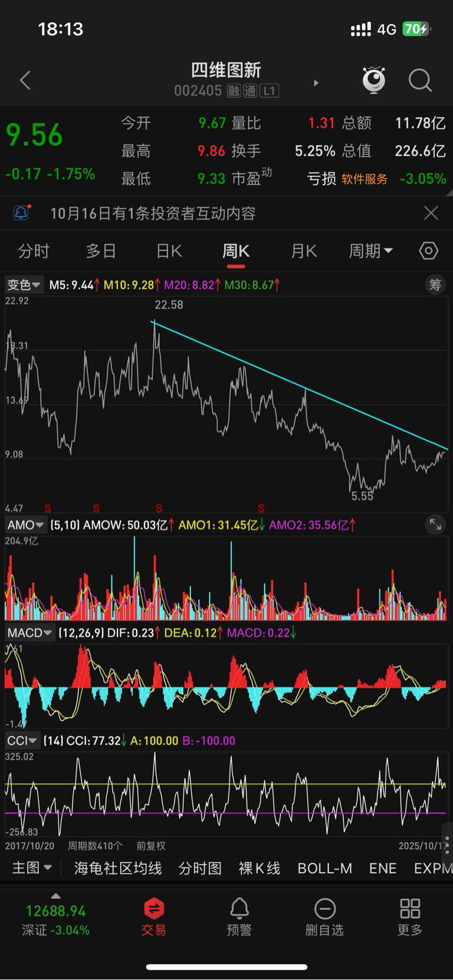453x980 pixels.
Task: Tap the 通 connect tag
Action: click(x=250, y=91)
